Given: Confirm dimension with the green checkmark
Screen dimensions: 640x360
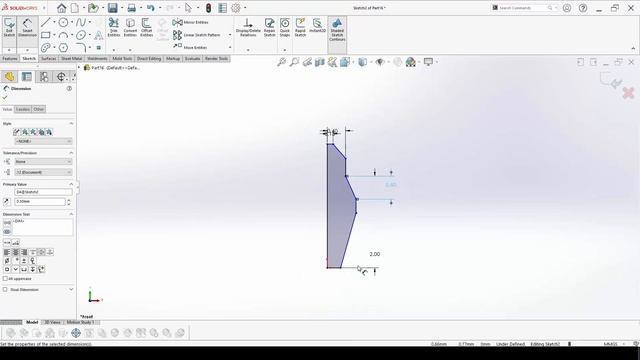Looking at the screenshot, I should coord(5,98).
